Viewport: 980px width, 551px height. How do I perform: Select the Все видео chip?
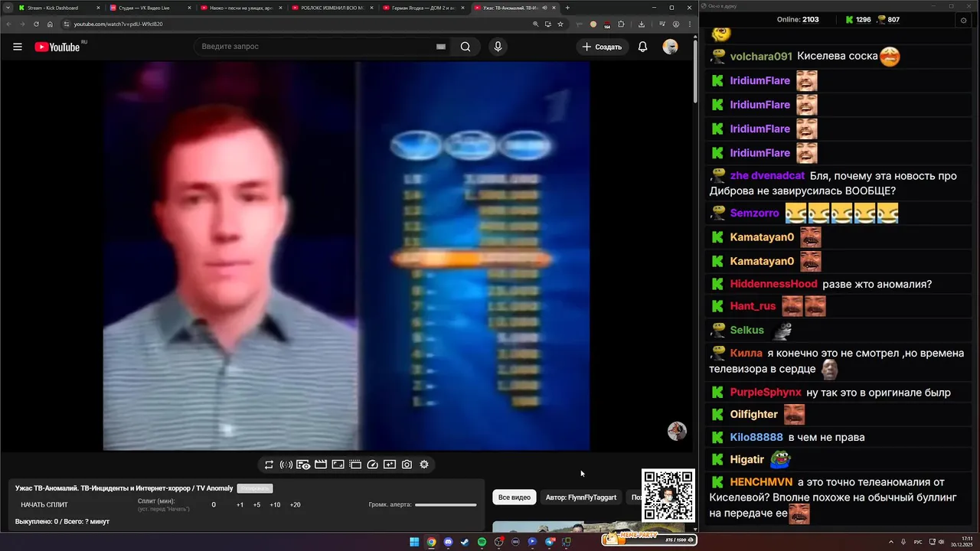click(514, 497)
